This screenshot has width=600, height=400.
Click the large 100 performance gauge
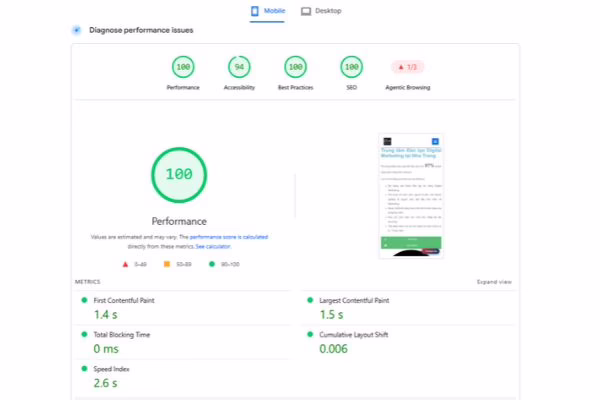(x=179, y=175)
